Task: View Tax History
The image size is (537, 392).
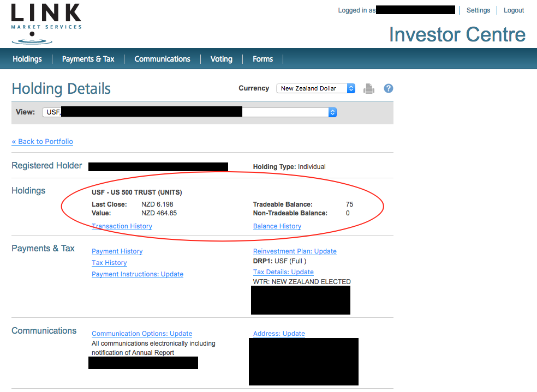Action: point(109,263)
